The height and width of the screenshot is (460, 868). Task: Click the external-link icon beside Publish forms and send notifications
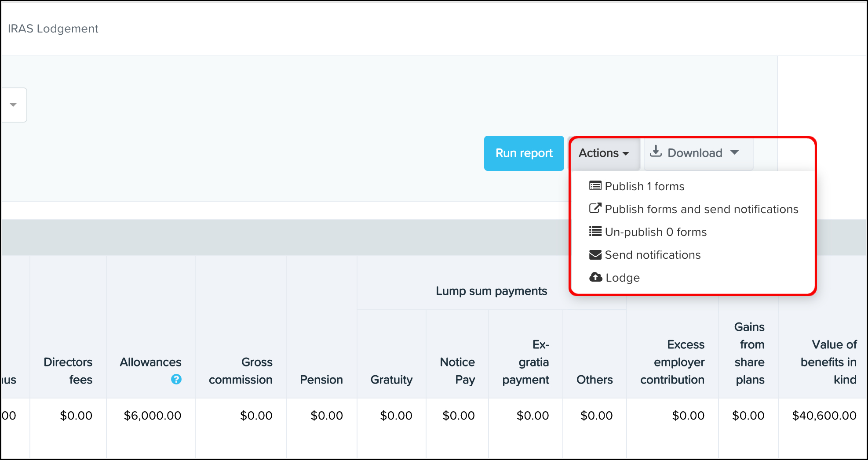tap(595, 208)
